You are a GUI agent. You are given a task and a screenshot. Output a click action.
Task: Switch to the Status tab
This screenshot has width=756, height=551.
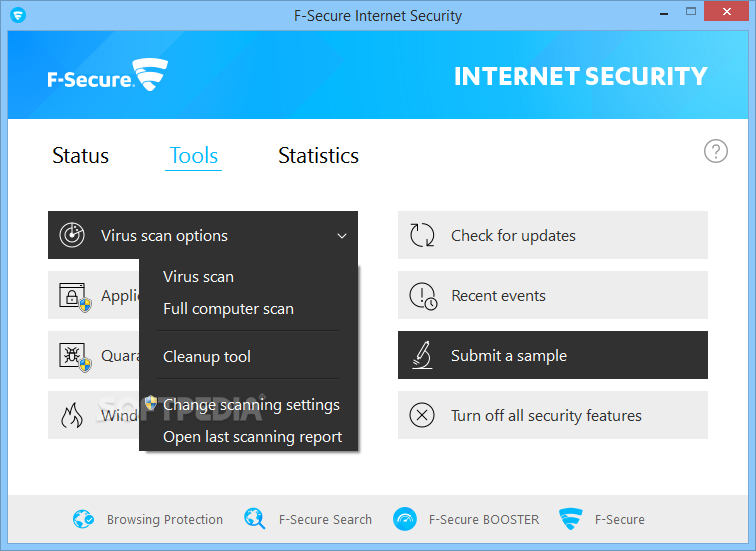pyautogui.click(x=81, y=156)
